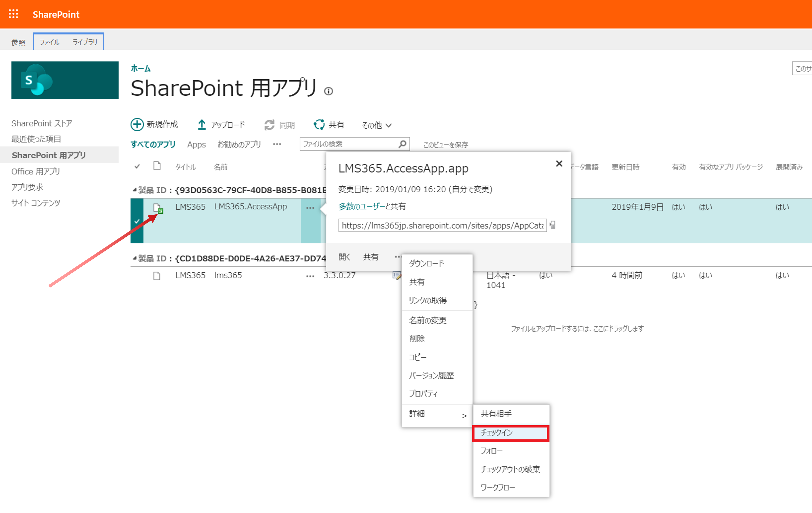Select the すべてのアプリ view

[153, 145]
